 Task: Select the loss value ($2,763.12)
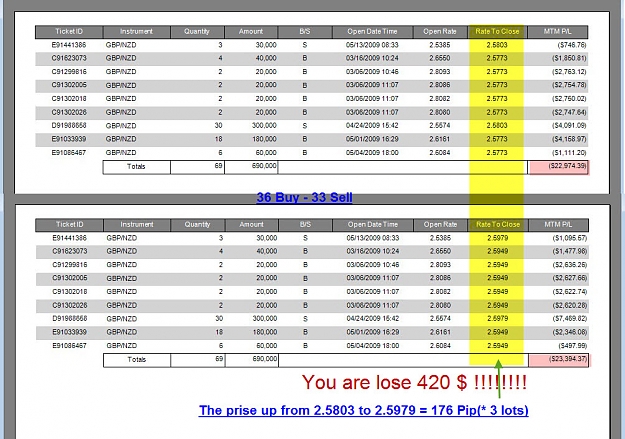click(569, 72)
